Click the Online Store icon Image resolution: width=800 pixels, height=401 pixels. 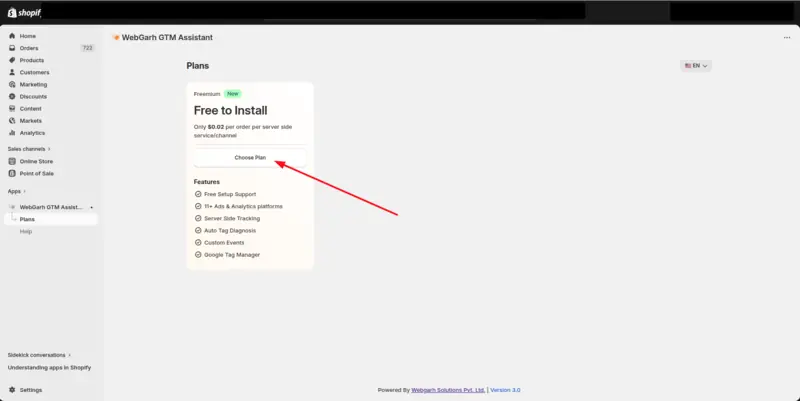coord(12,161)
